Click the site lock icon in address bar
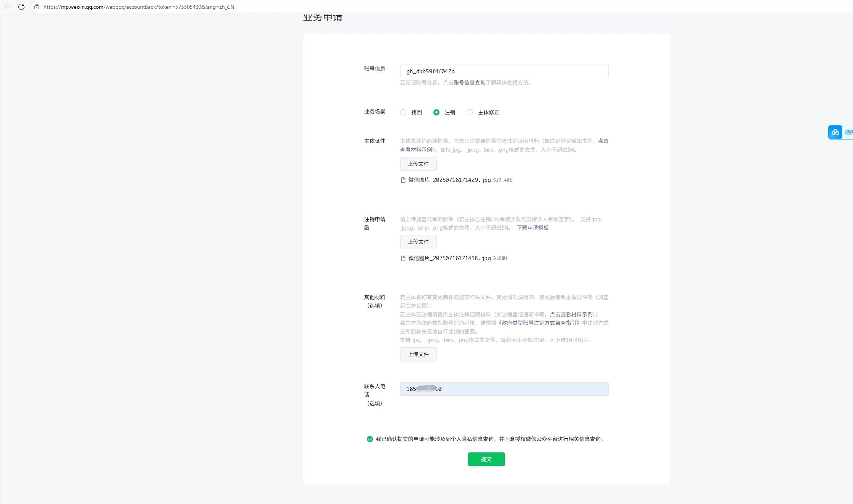 click(x=37, y=7)
